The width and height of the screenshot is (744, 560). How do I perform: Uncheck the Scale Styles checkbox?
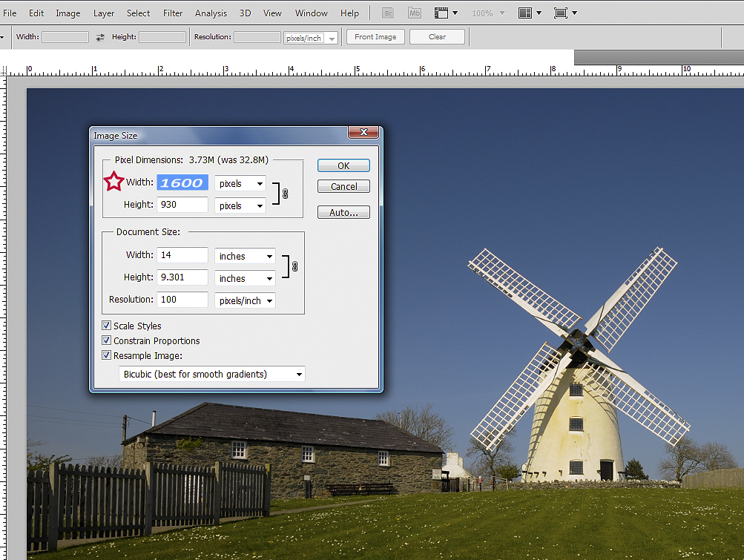coord(107,326)
